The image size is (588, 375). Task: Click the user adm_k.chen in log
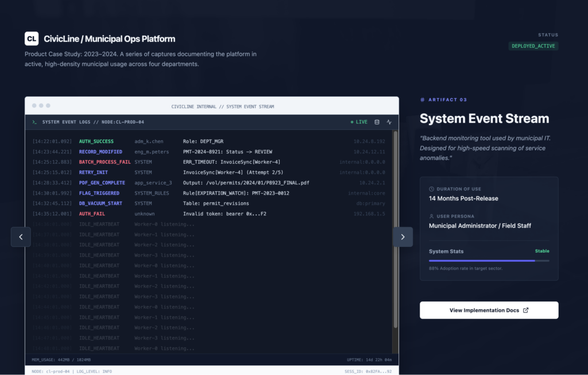point(149,141)
